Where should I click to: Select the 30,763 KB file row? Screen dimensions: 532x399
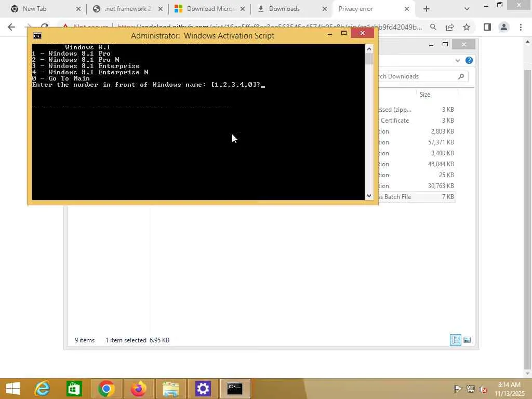(x=417, y=185)
